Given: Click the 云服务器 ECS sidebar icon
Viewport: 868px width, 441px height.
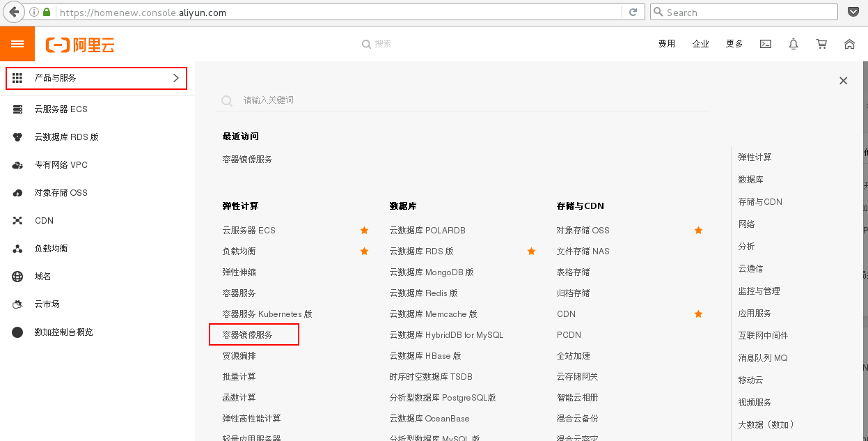Looking at the screenshot, I should click(x=18, y=109).
